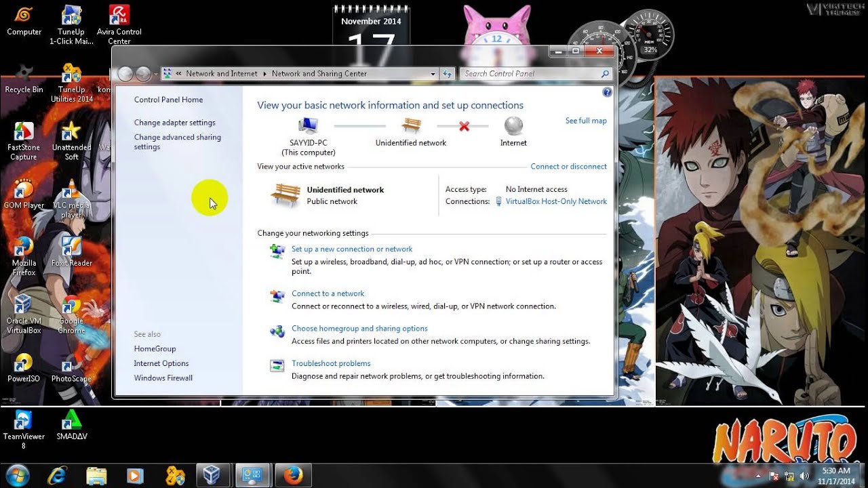Screen dimensions: 868x488
Task: Select GOM Player desktop shortcut
Action: [24, 195]
